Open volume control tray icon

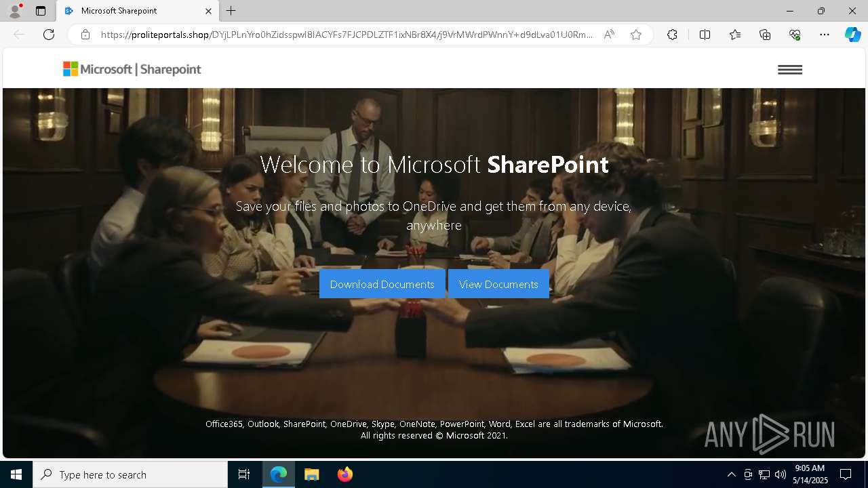780,474
